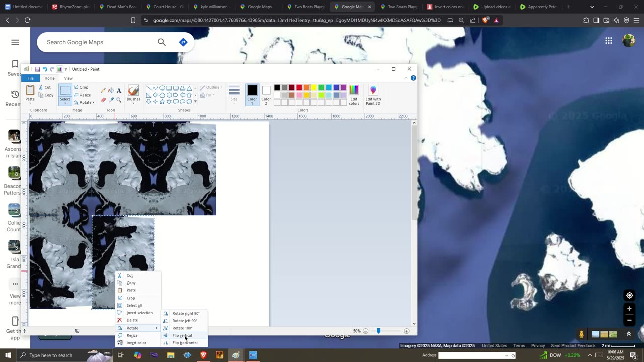Click the Brushes tool icon

point(133,90)
